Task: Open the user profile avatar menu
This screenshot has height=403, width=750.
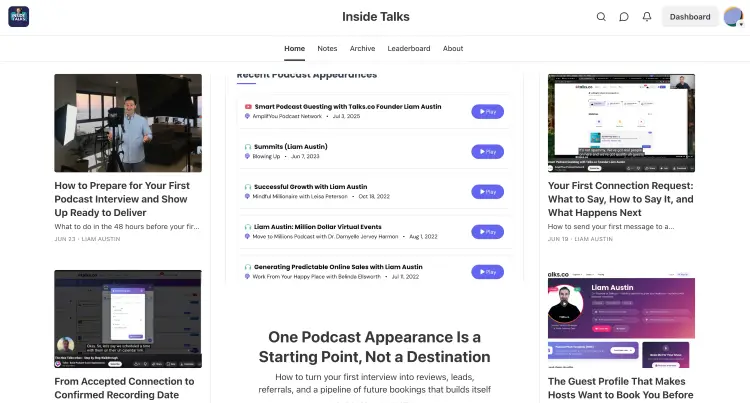Action: 733,17
